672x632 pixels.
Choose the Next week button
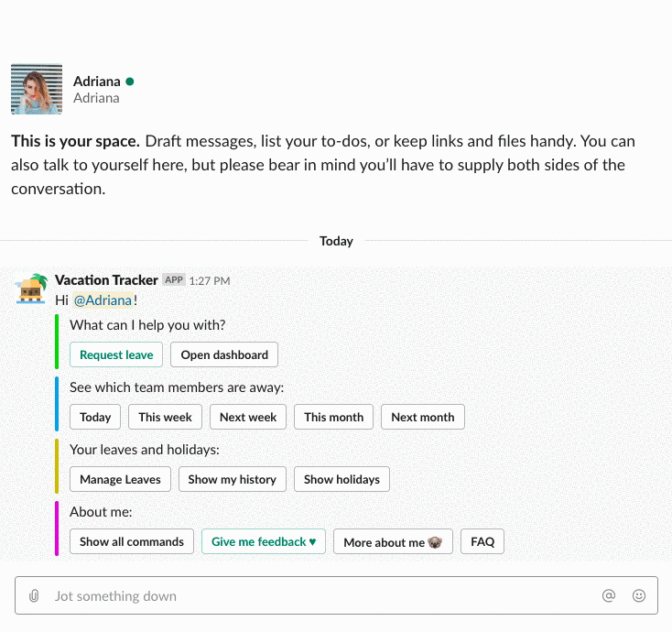pyautogui.click(x=248, y=417)
